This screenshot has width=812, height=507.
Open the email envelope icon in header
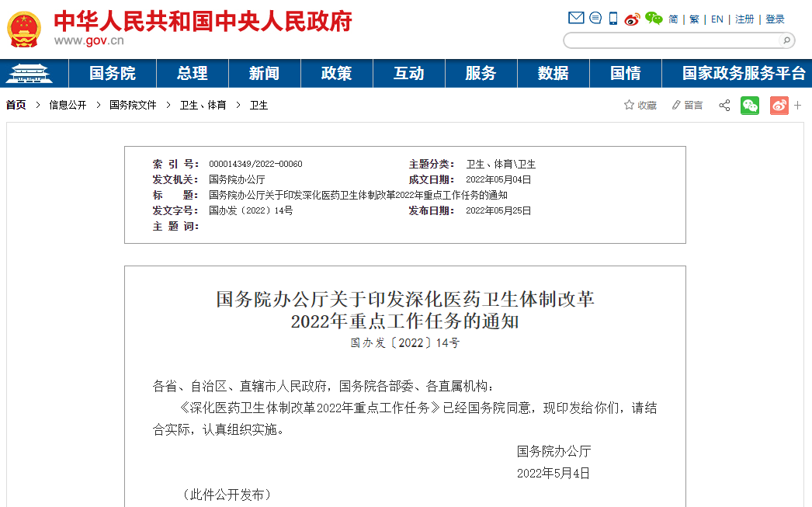[x=576, y=18]
